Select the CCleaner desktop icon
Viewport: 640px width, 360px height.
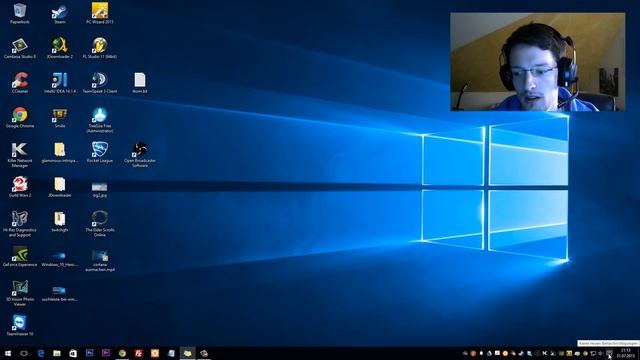tap(20, 83)
